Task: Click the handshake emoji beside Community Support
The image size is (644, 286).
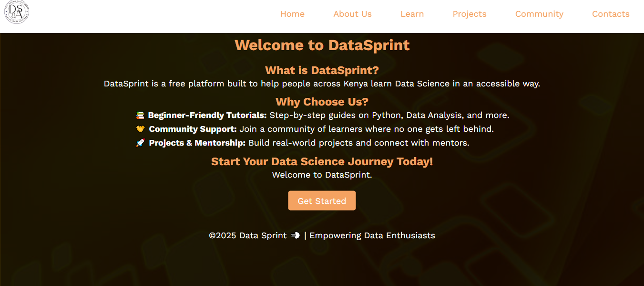Action: pos(140,129)
